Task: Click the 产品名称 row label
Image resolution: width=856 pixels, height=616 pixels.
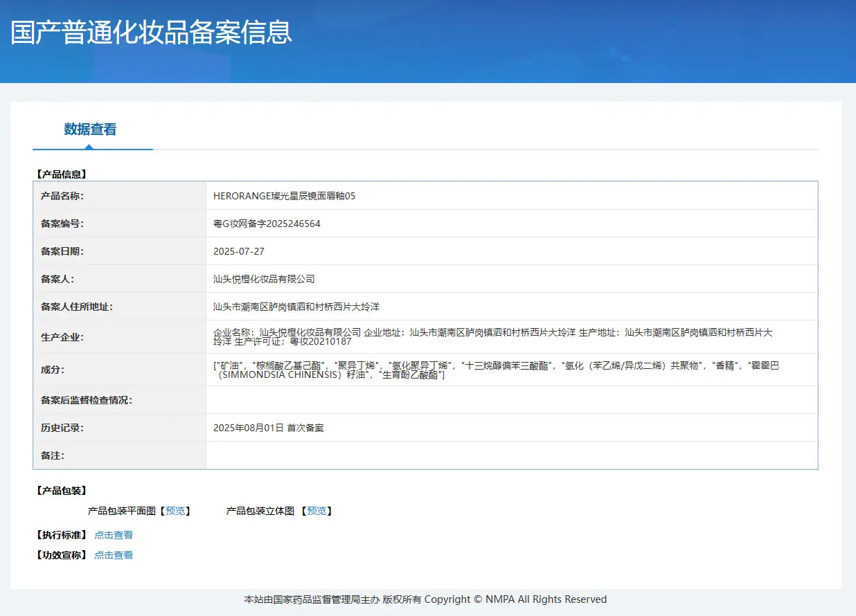Action: [62, 196]
